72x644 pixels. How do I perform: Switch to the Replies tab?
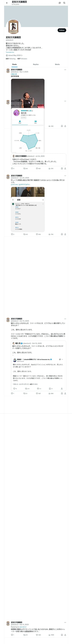tap(36, 65)
